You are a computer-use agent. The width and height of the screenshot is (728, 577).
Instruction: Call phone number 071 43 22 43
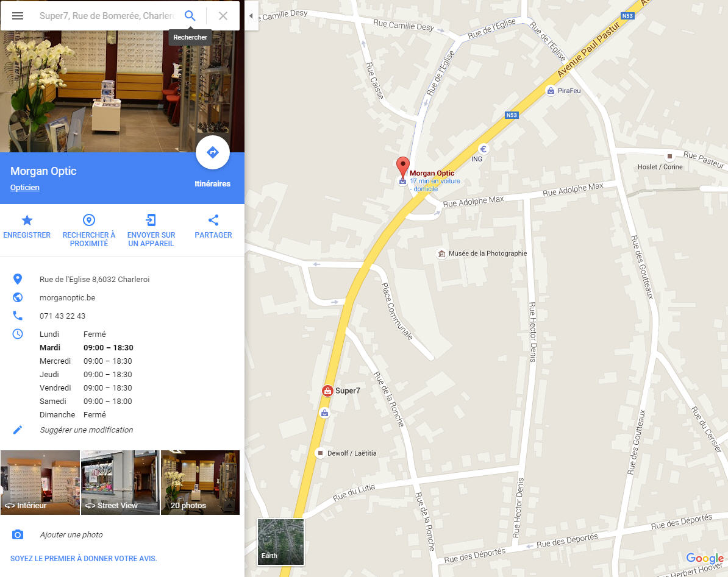click(x=62, y=316)
